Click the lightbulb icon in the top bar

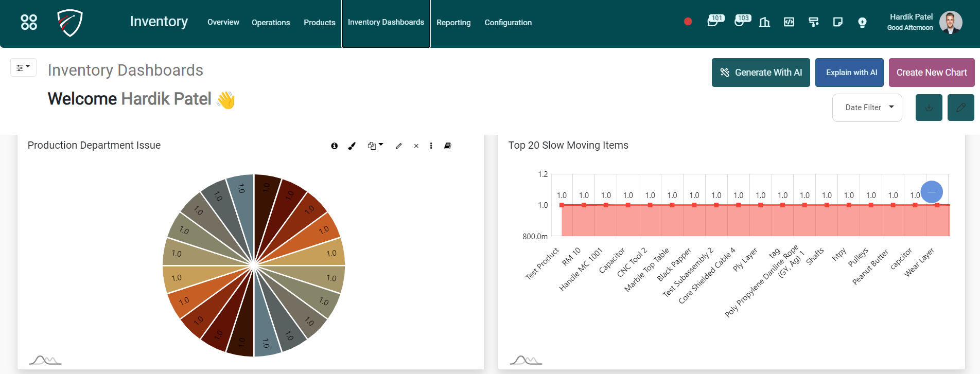(x=863, y=22)
